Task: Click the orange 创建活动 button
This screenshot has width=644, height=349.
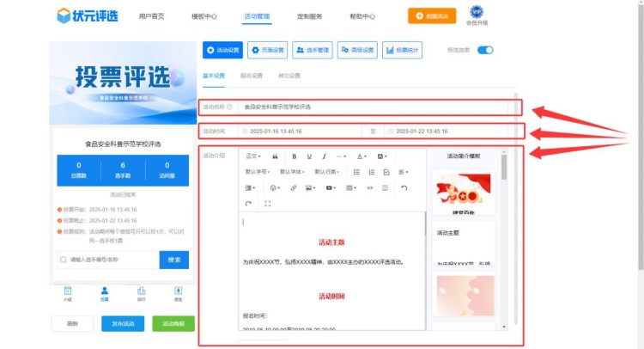Action: point(432,15)
